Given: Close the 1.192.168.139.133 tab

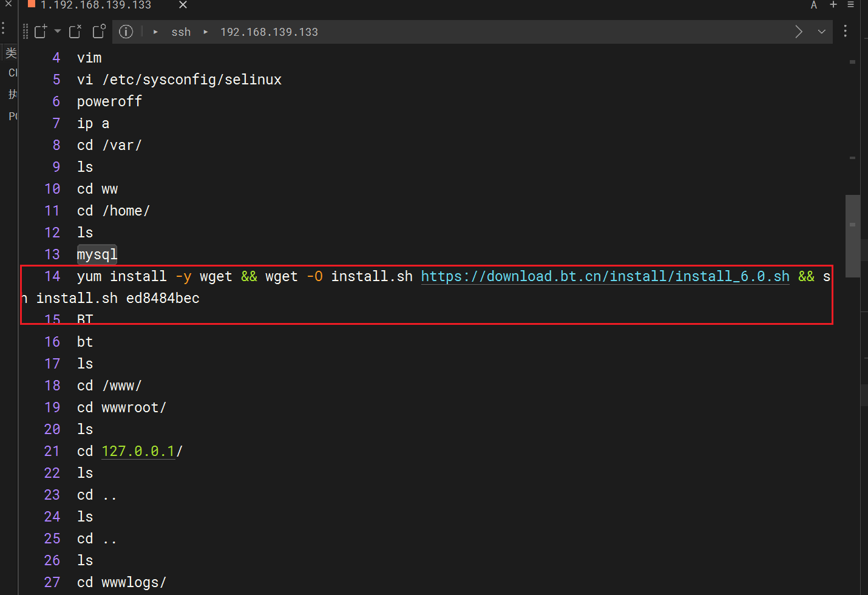Looking at the screenshot, I should click(x=183, y=5).
